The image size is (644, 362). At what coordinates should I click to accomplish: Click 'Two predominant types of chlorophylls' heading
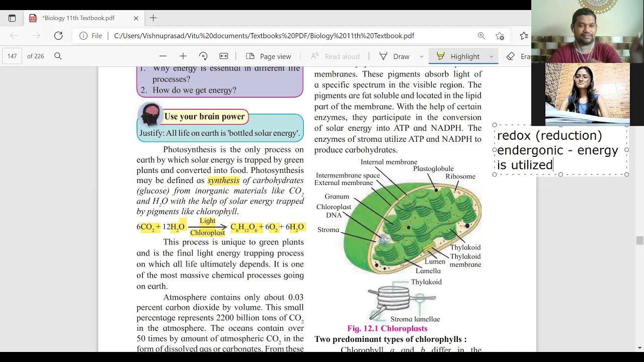(390, 339)
